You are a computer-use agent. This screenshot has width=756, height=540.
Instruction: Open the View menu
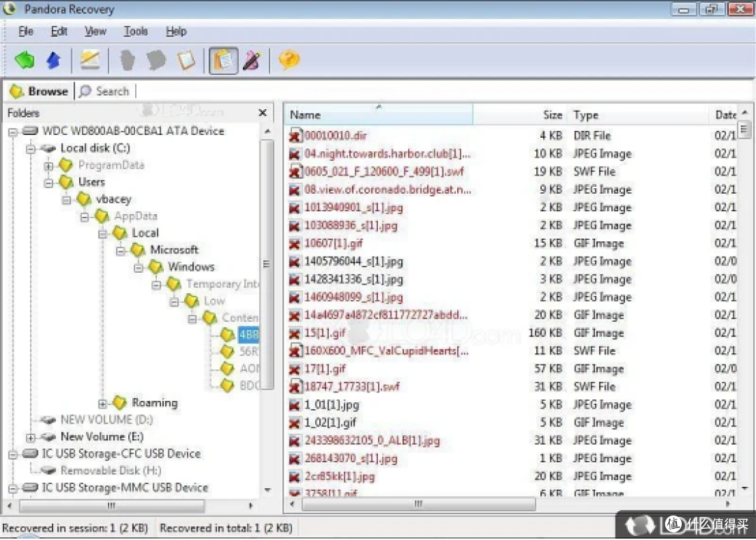pos(95,31)
